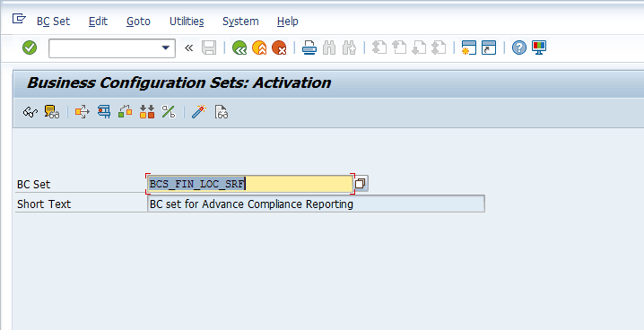Expand the command field dropdown arrow
The image size is (644, 330).
pyautogui.click(x=166, y=48)
